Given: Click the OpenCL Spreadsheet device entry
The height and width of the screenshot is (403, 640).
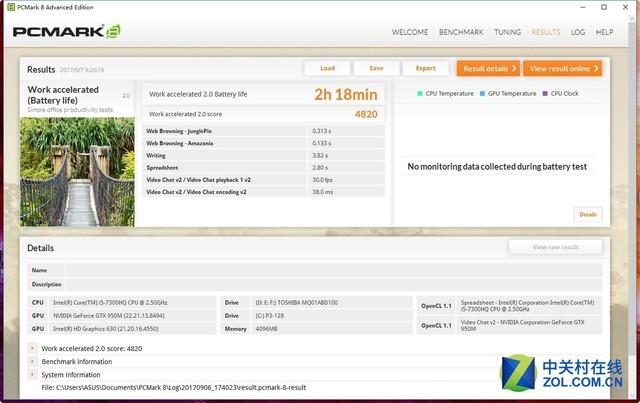Looking at the screenshot, I should [x=528, y=306].
